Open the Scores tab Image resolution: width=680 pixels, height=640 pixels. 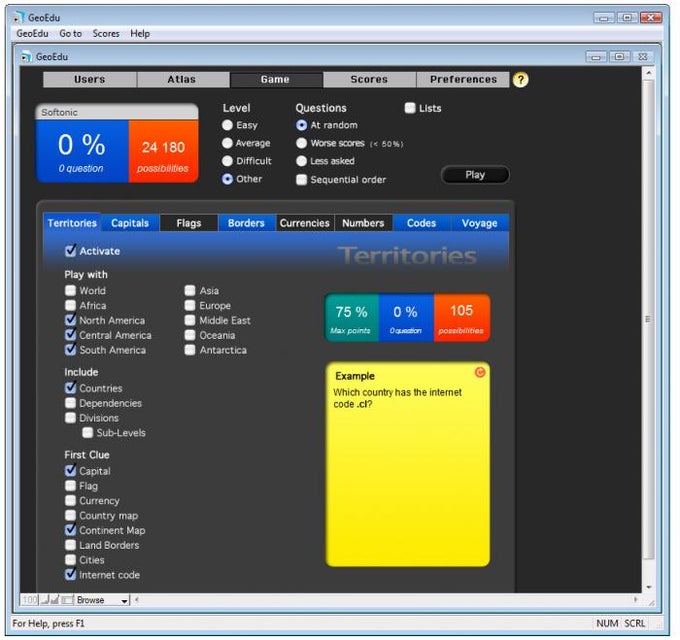[x=369, y=79]
